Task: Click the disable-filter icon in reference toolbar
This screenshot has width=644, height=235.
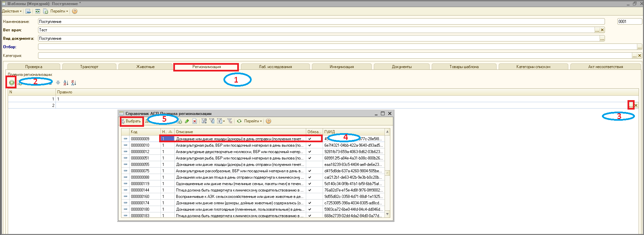Action: [230, 121]
